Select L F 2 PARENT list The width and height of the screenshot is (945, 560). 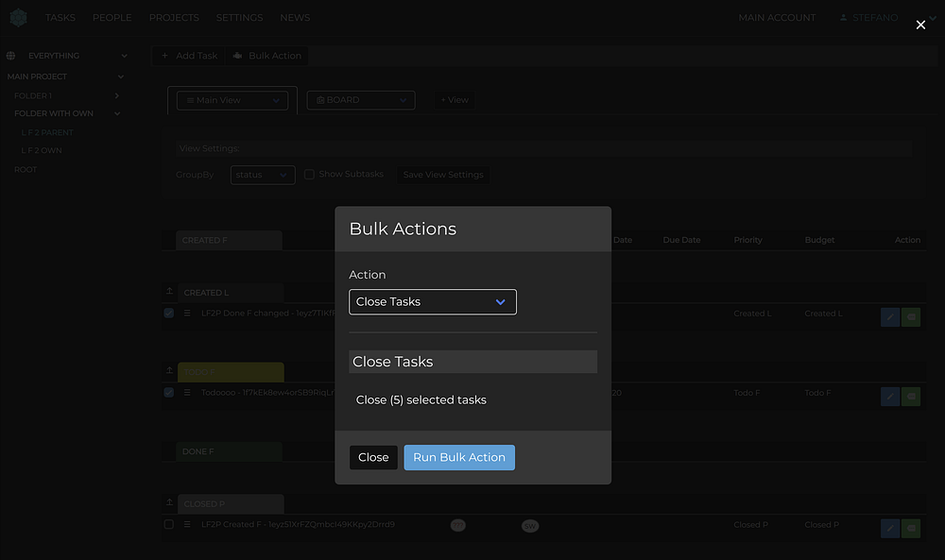[47, 132]
